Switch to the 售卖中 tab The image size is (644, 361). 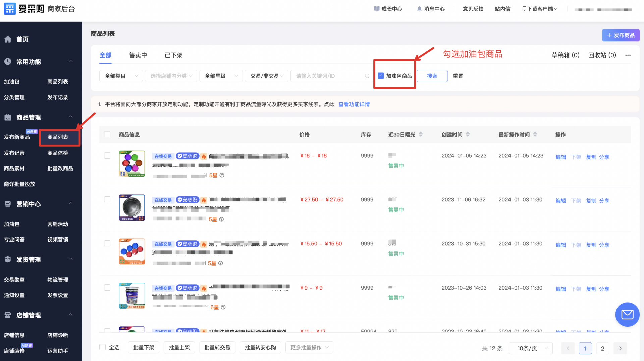[x=138, y=55]
